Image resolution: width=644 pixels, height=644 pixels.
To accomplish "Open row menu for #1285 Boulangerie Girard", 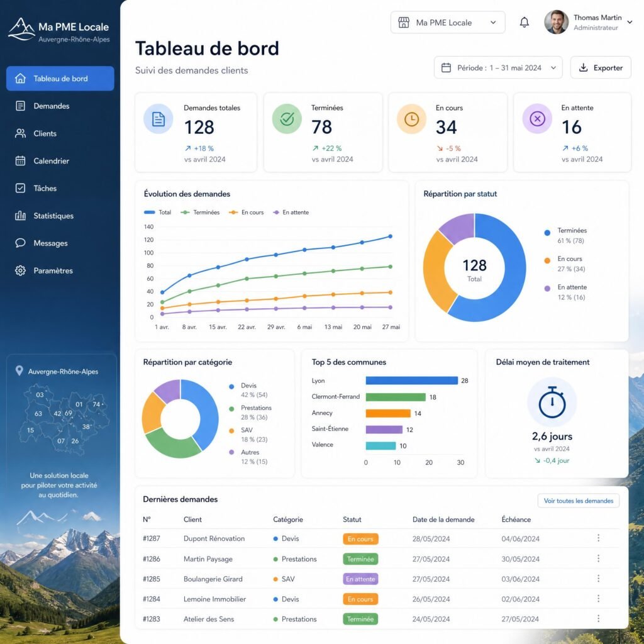I will click(x=598, y=579).
